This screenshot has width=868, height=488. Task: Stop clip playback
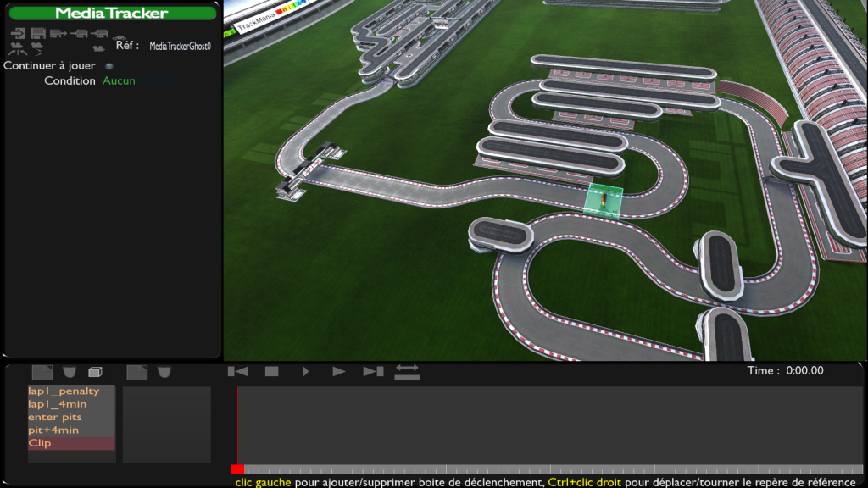coord(272,372)
